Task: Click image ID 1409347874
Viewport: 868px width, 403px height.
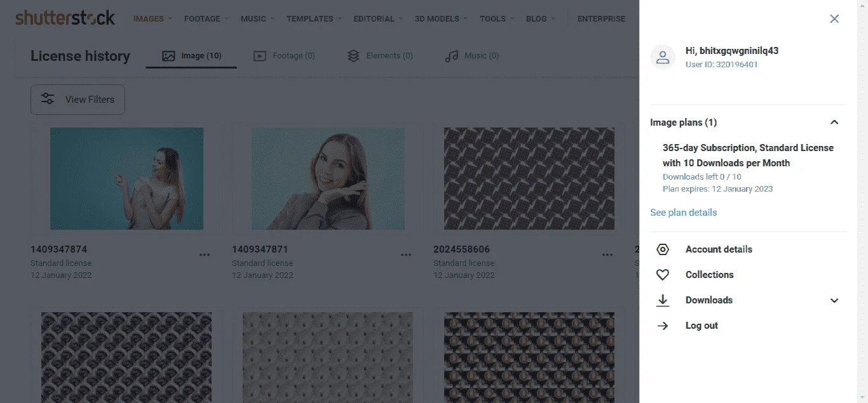Action: point(58,249)
